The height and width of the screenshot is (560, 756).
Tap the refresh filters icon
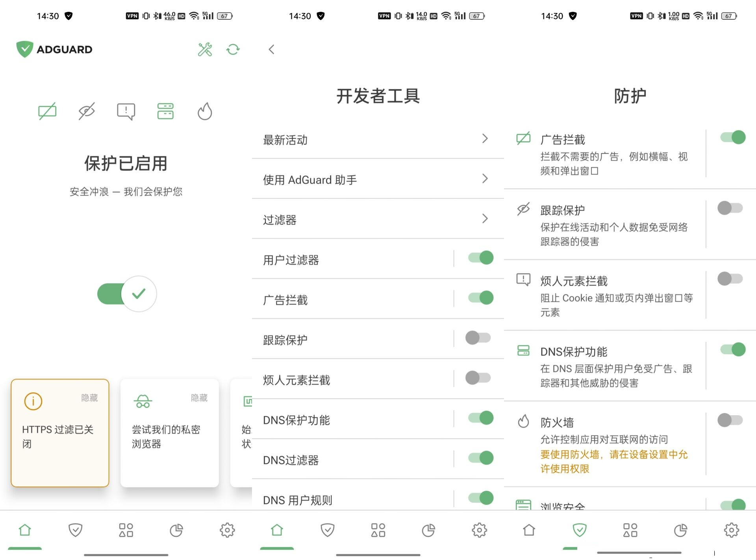(x=233, y=50)
